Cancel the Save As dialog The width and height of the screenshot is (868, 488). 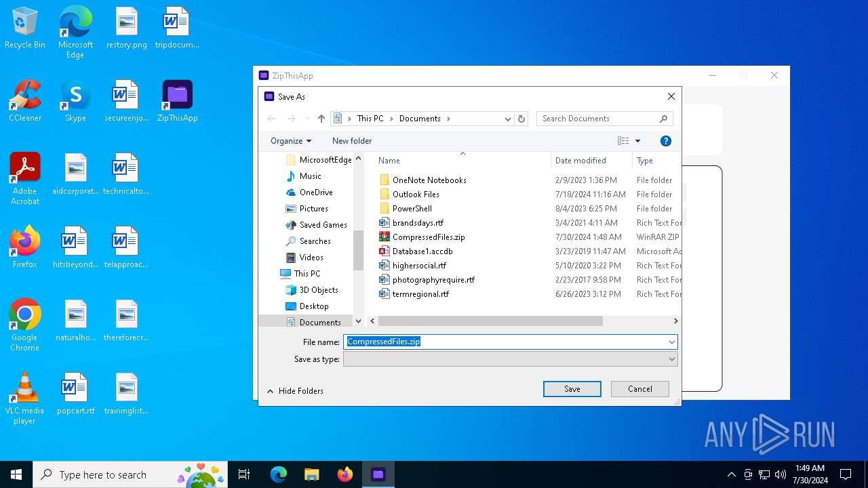click(640, 389)
